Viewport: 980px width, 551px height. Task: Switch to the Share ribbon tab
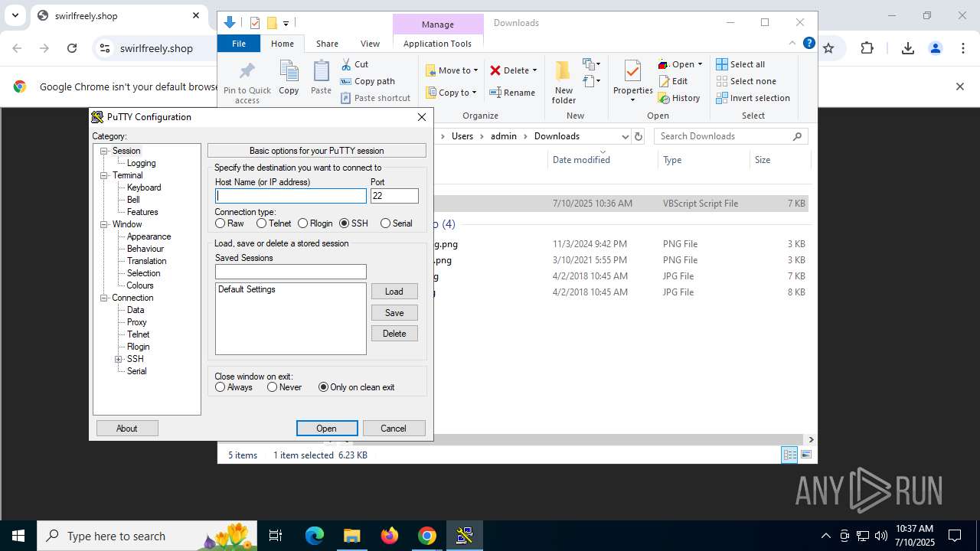point(327,44)
